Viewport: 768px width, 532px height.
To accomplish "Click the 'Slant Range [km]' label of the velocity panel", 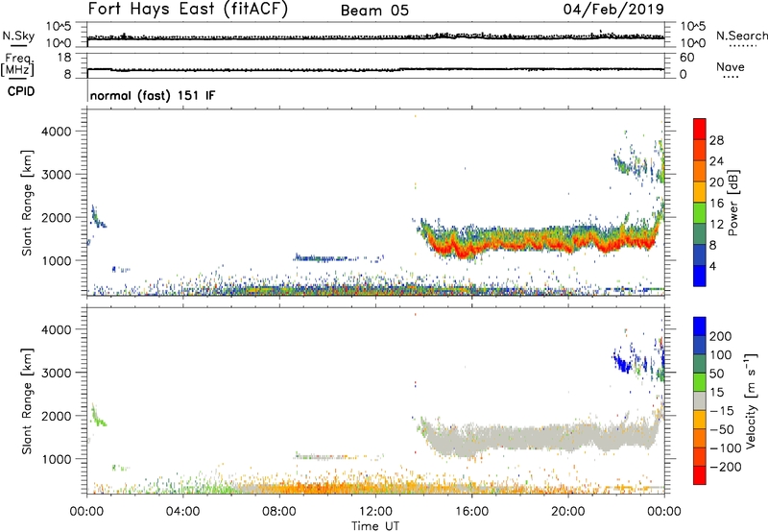I will tap(27, 401).
